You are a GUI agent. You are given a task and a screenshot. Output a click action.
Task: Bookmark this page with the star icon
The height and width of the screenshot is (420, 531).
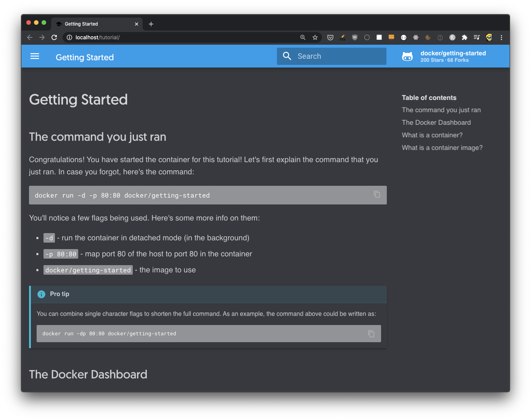[315, 37]
